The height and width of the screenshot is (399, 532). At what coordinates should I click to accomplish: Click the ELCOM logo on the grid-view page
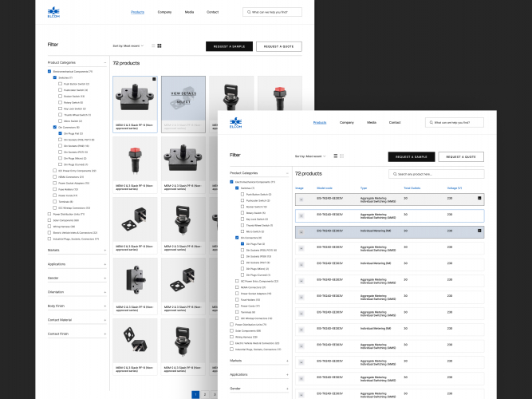(53, 12)
